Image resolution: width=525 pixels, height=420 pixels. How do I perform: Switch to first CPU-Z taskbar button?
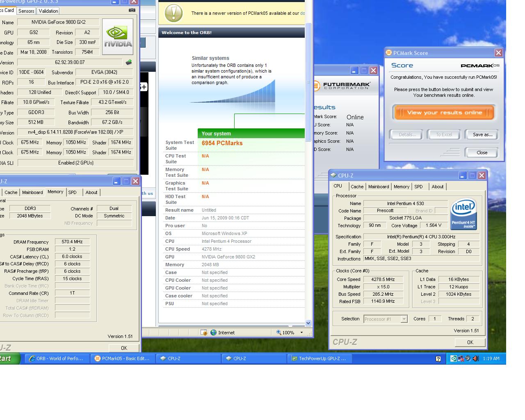click(x=189, y=358)
